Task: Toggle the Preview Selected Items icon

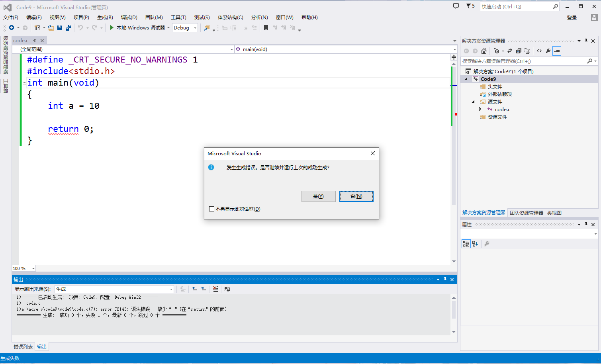Action: [557, 51]
